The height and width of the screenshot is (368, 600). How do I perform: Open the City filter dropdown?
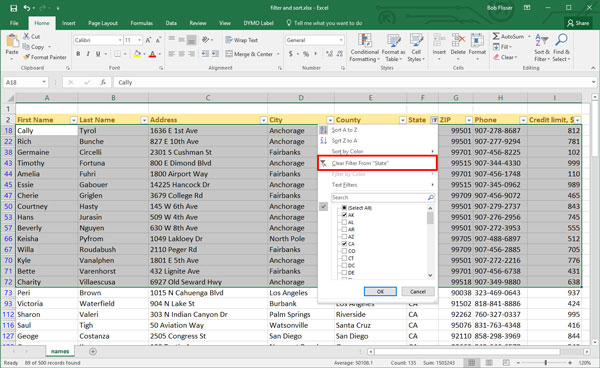pyautogui.click(x=330, y=120)
